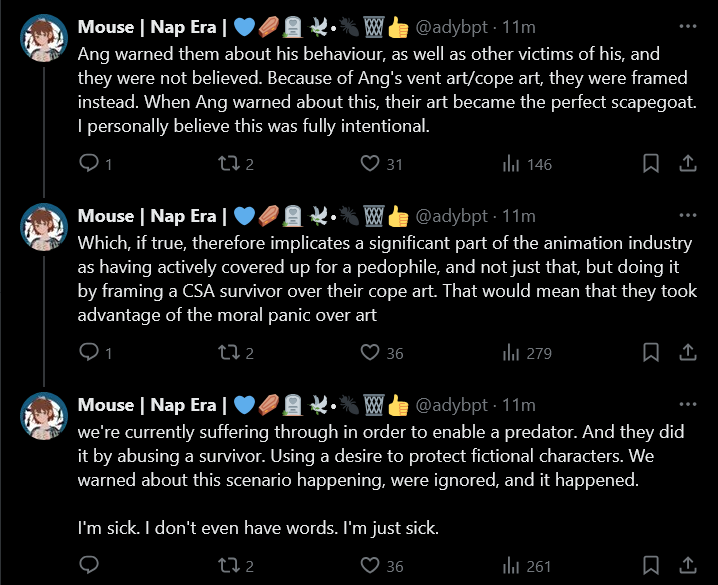The height and width of the screenshot is (585, 718).
Task: Open more options for the second tweet
Action: [x=688, y=215]
